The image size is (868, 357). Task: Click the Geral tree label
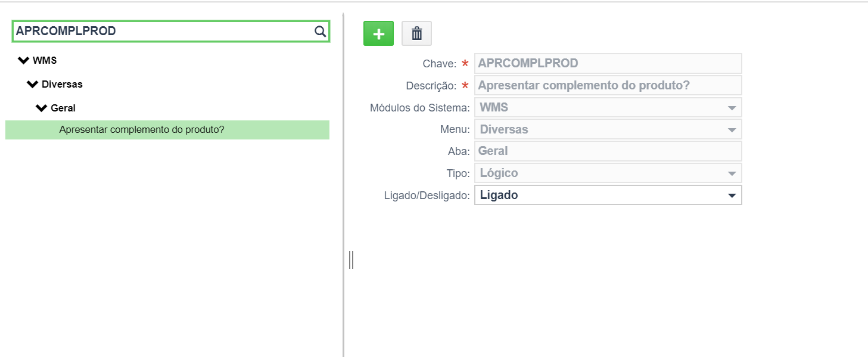click(63, 108)
